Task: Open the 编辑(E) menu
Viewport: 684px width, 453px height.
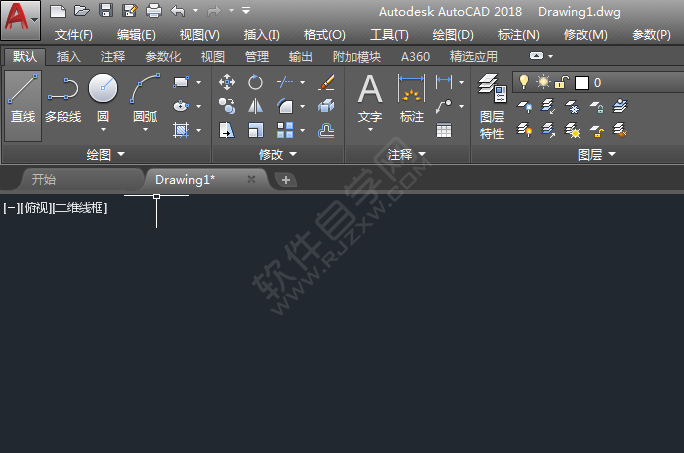Action: coord(136,34)
